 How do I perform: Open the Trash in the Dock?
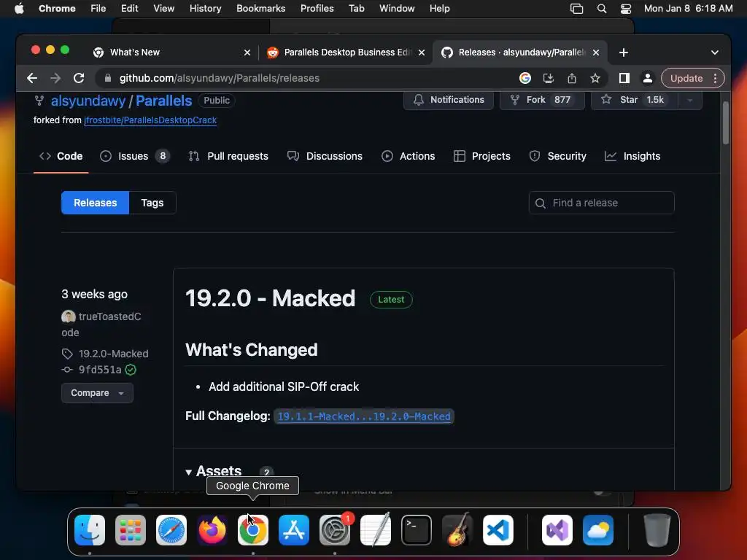[x=657, y=530]
